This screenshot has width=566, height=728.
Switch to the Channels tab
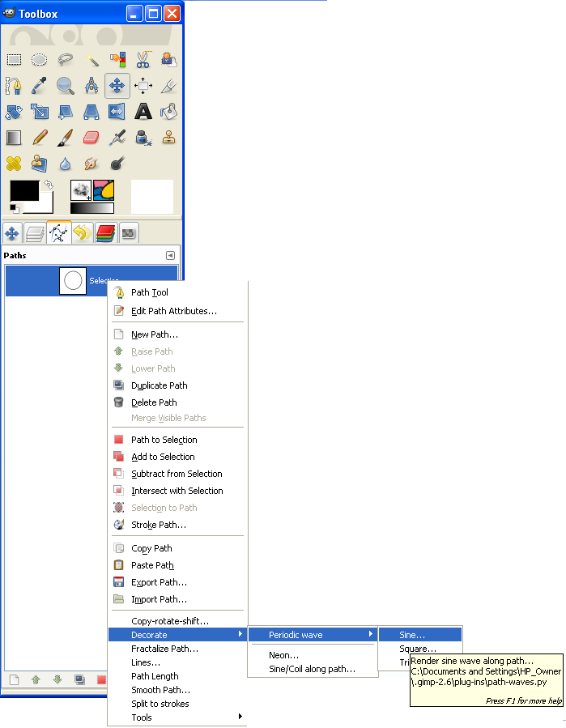(106, 233)
